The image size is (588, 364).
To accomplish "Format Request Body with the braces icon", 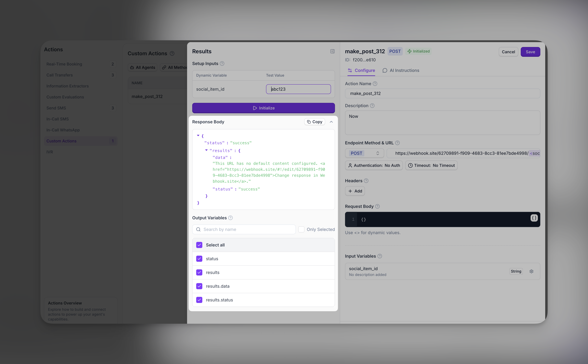I will tap(534, 218).
